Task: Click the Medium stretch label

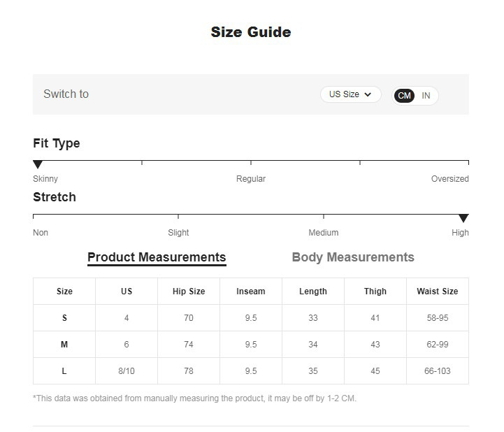Action: pos(323,233)
